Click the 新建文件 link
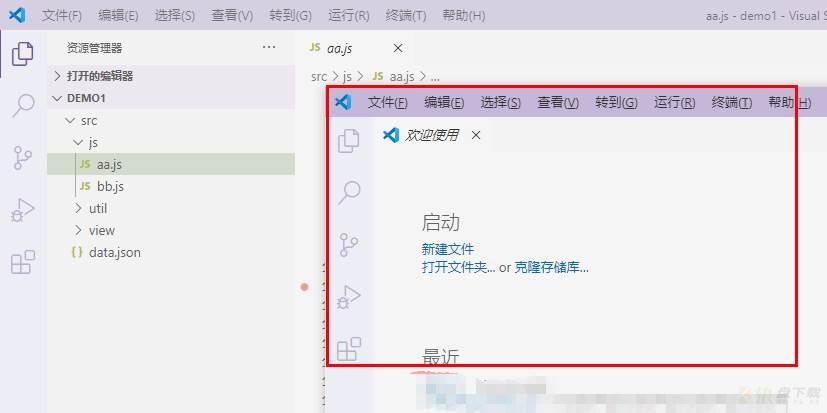Image resolution: width=827 pixels, height=413 pixels. tap(448, 248)
